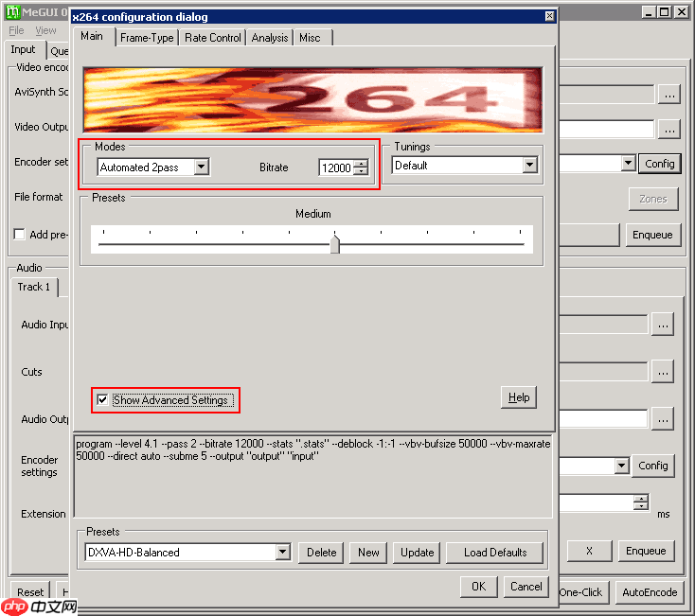The image size is (695, 616).
Task: Switch to the Frame-Type tab
Action: coord(147,38)
